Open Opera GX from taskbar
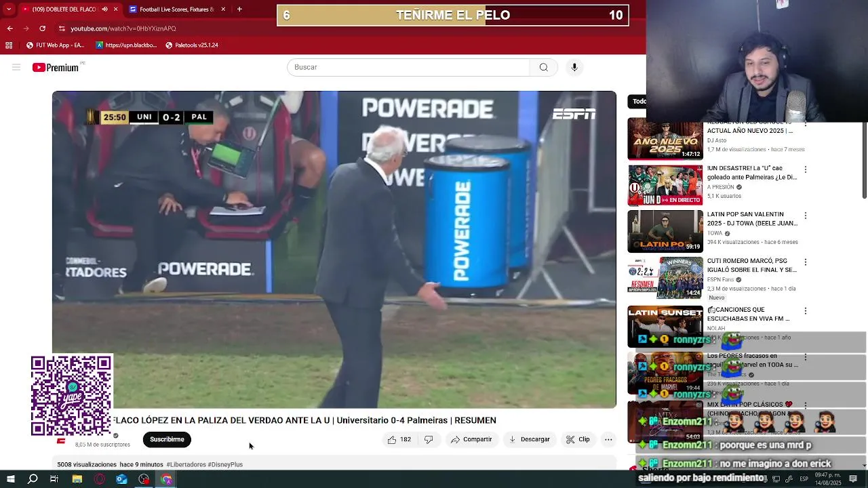The image size is (868, 488). [x=99, y=479]
